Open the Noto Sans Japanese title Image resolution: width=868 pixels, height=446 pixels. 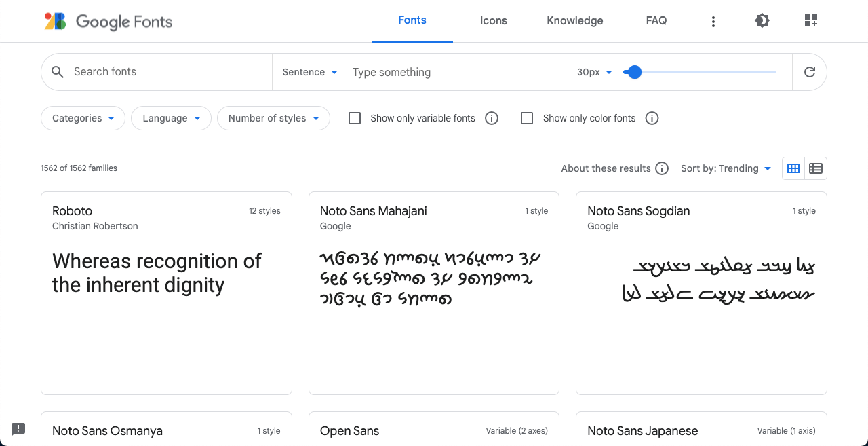[x=642, y=431]
